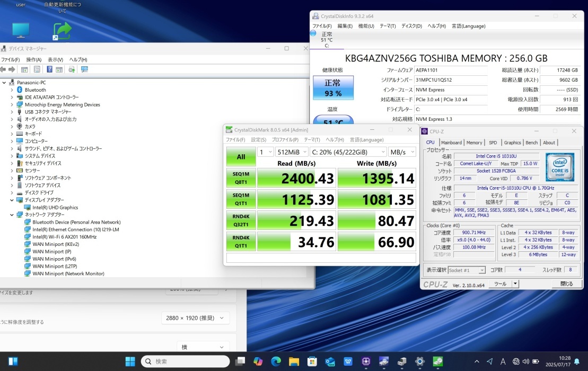The image size is (588, 371).
Task: Select the 自動更新機能について desktop shortcut icon
Action: (x=62, y=31)
